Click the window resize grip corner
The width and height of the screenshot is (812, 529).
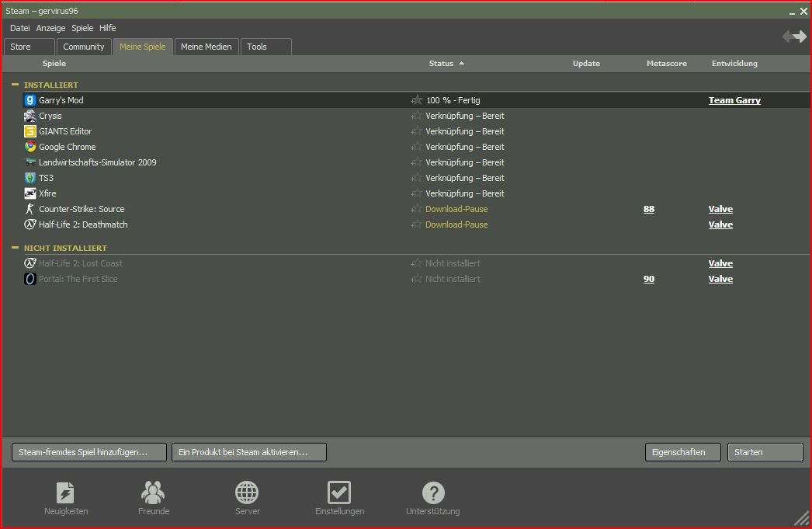pyautogui.click(x=801, y=518)
